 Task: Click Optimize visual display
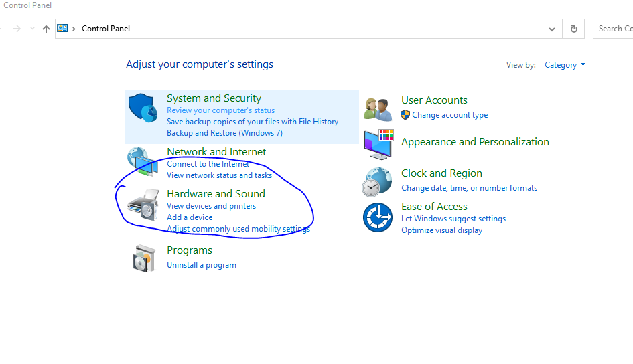click(x=441, y=230)
